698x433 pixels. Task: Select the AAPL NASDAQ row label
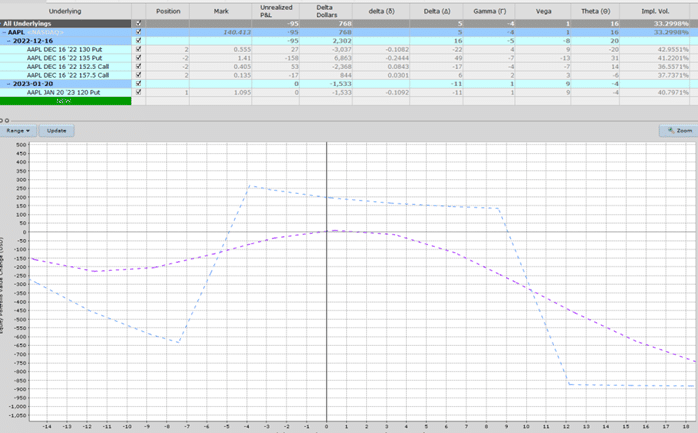pos(36,32)
